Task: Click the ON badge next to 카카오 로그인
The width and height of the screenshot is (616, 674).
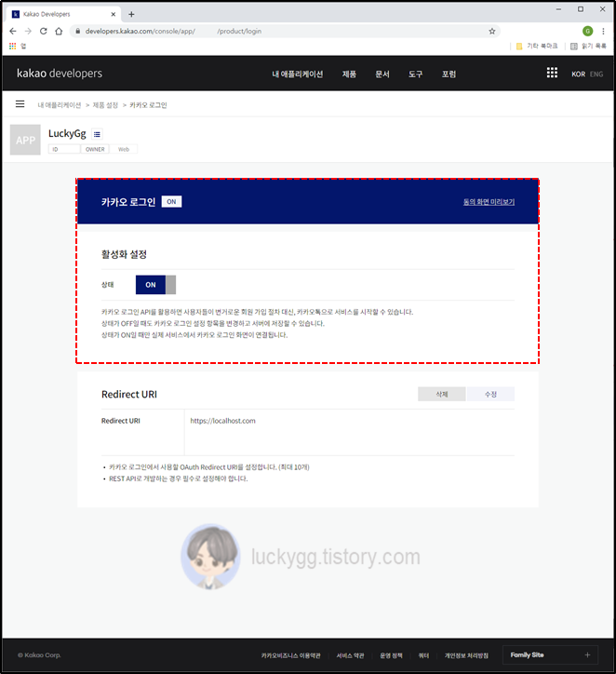Action: pyautogui.click(x=171, y=202)
